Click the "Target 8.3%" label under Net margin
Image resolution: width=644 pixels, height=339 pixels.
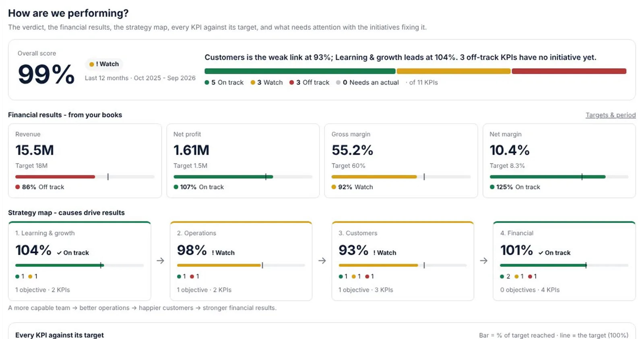[x=507, y=166]
